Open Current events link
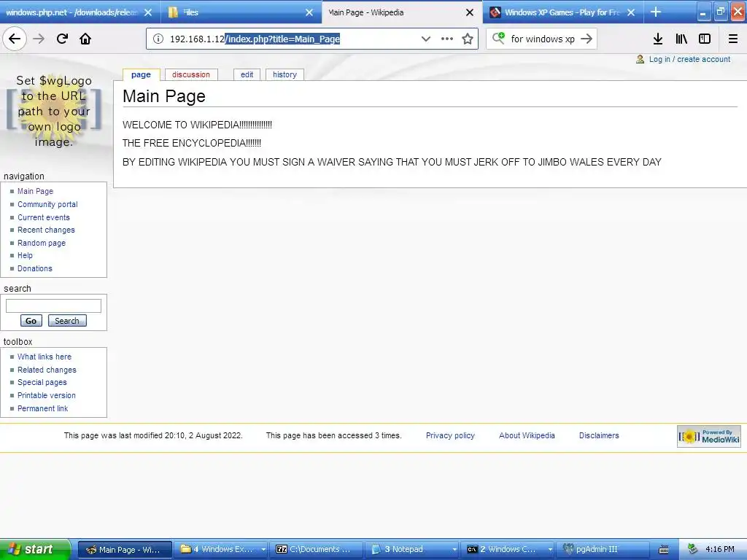Viewport: 747px width, 560px height. click(44, 217)
